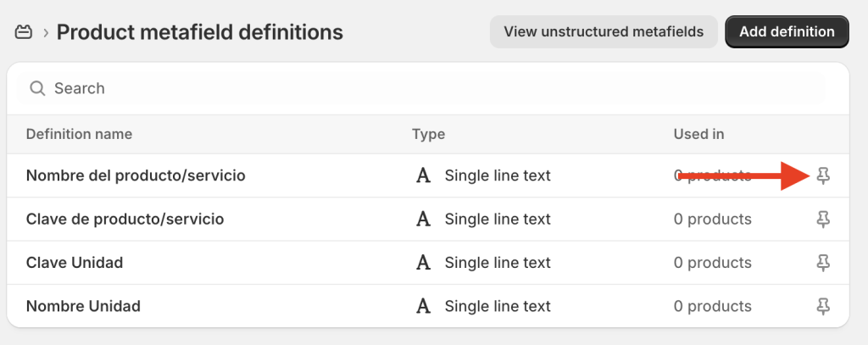Click the Type column header
868x345 pixels.
click(428, 134)
